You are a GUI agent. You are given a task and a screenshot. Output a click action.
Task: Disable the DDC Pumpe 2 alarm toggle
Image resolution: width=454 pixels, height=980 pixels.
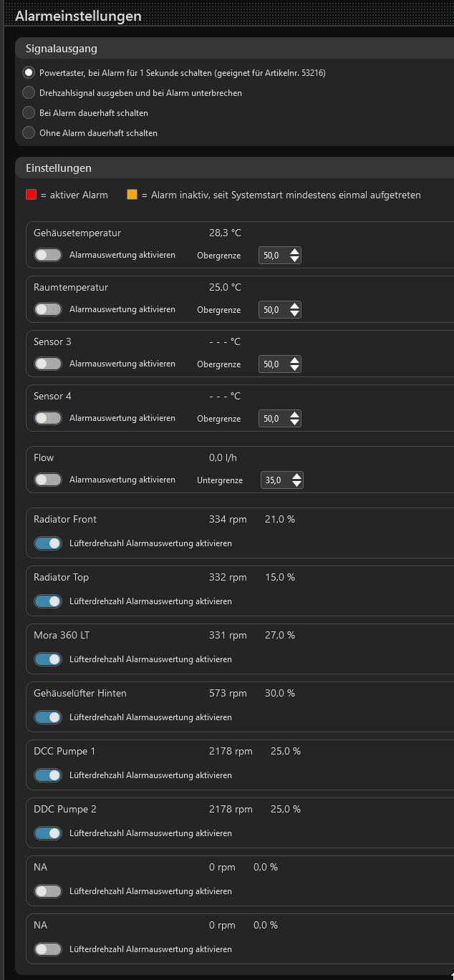(47, 833)
